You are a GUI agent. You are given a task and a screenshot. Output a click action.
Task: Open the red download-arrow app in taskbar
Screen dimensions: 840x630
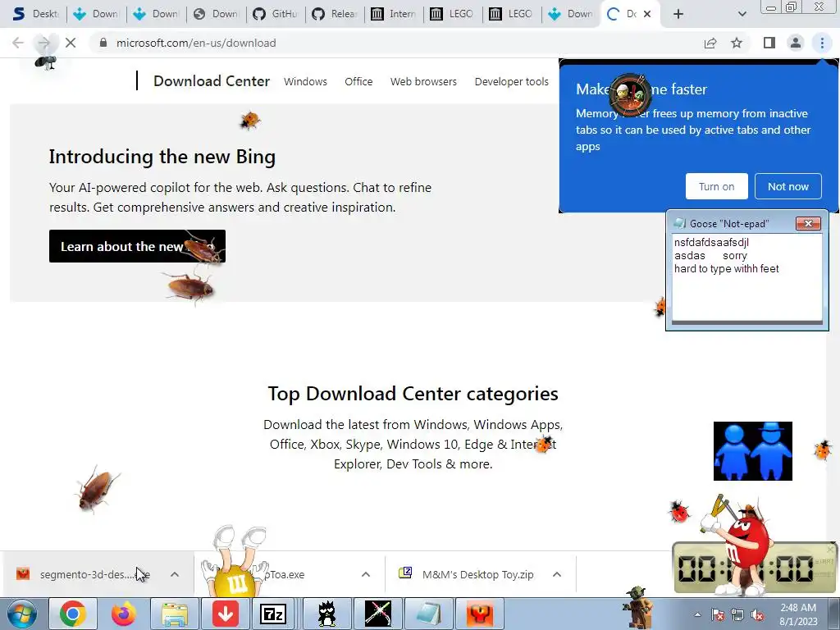point(225,614)
